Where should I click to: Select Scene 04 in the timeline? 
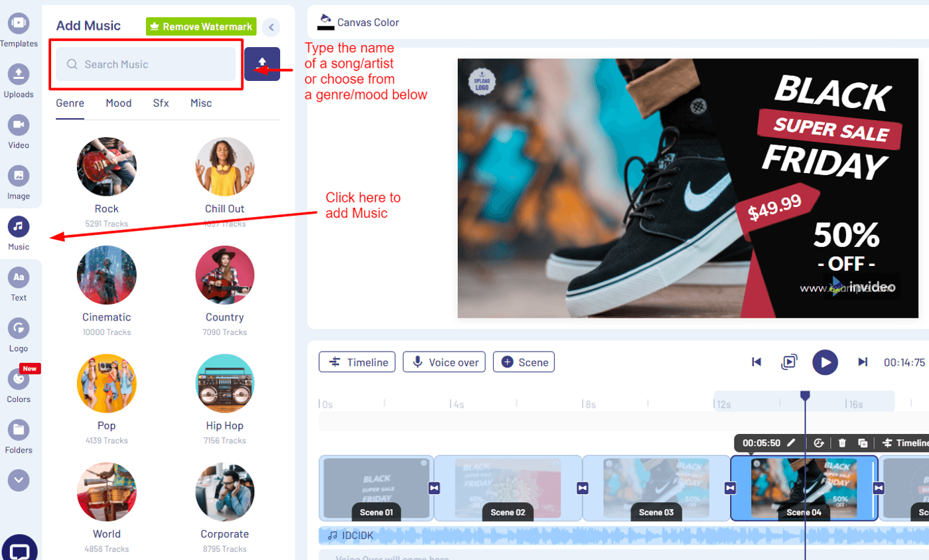pos(804,488)
